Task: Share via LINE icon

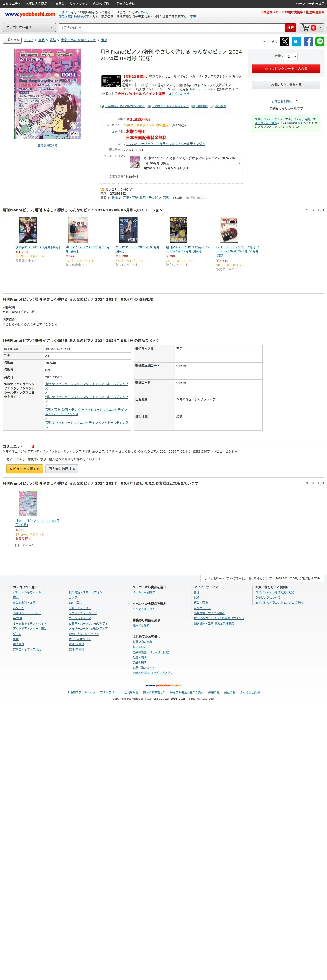Action: click(x=320, y=41)
